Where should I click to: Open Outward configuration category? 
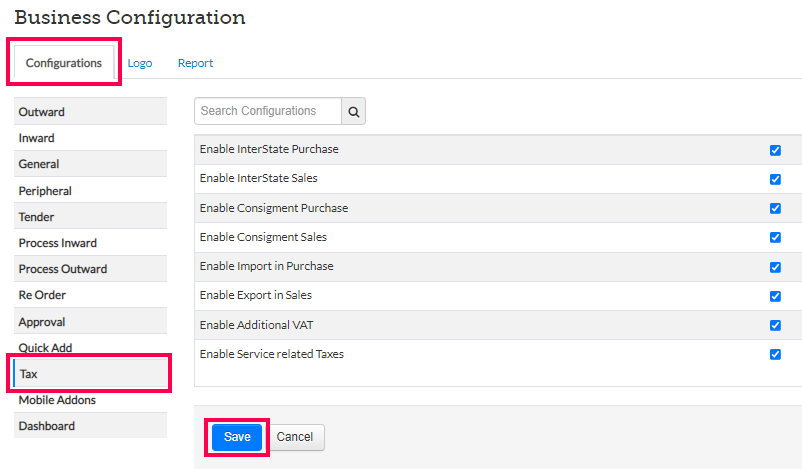pyautogui.click(x=90, y=112)
